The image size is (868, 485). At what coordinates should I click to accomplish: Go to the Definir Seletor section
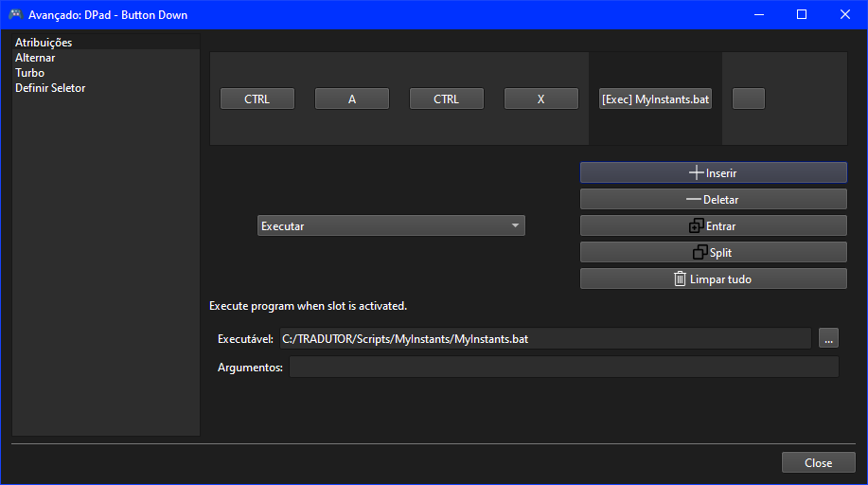click(50, 88)
